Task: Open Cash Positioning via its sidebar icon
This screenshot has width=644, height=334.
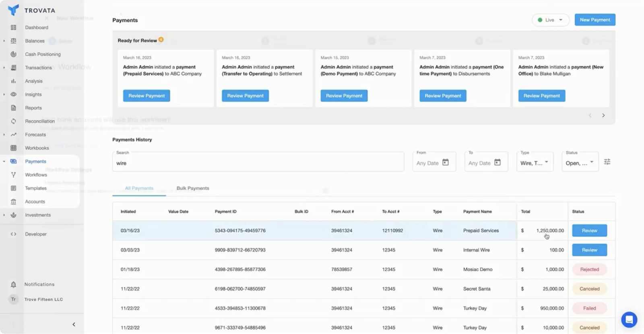Action: [13, 54]
